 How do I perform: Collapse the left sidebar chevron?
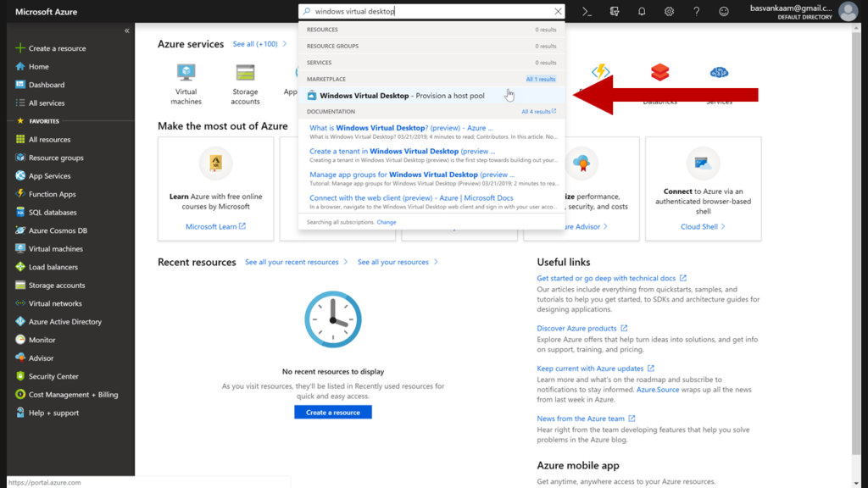pos(127,30)
